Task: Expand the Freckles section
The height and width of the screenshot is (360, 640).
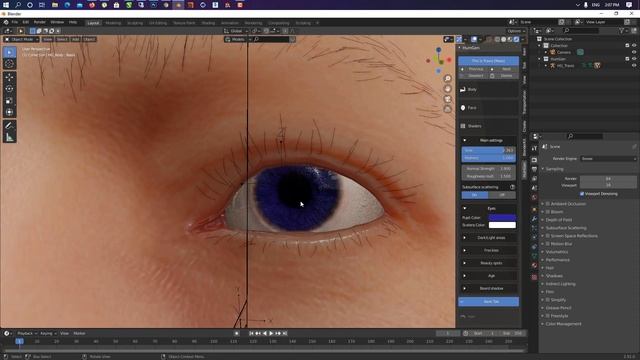Action: pyautogui.click(x=488, y=250)
